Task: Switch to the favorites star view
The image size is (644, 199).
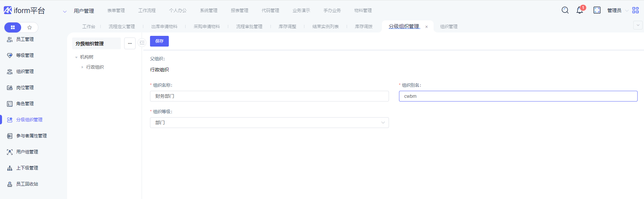Action: [30, 27]
